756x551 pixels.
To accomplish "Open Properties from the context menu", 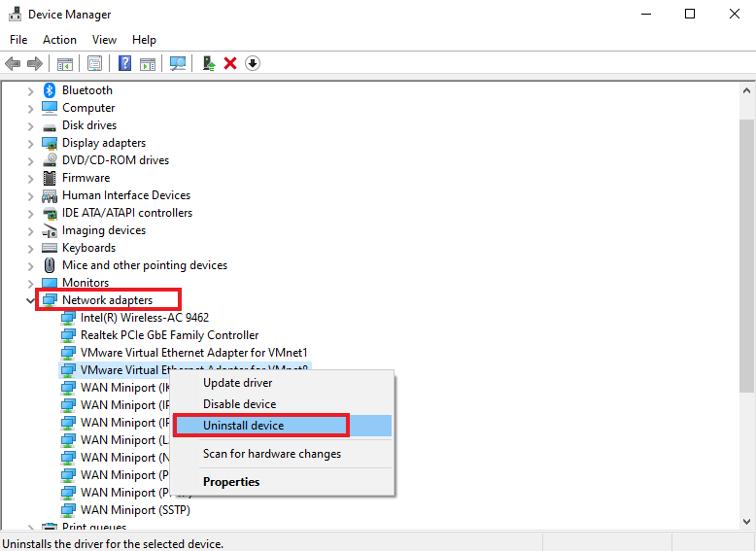I will [282, 482].
